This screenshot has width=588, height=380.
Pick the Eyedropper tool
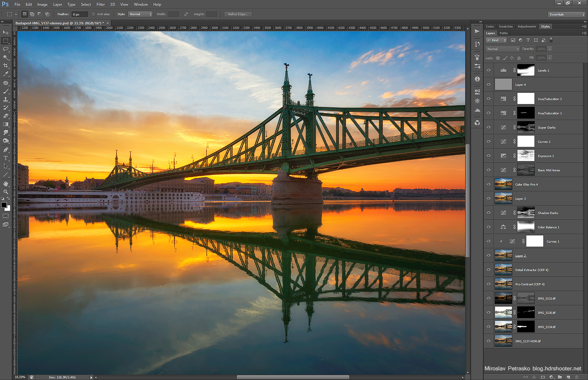coord(6,74)
